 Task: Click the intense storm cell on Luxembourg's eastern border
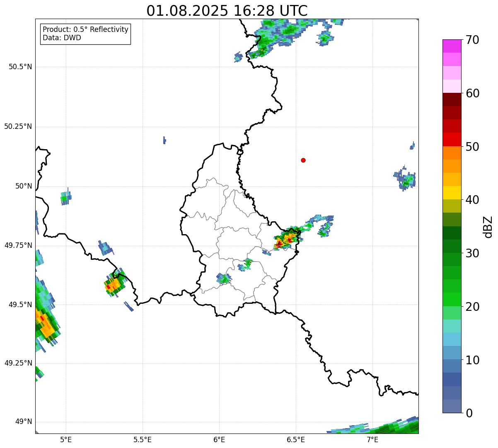click(x=285, y=240)
